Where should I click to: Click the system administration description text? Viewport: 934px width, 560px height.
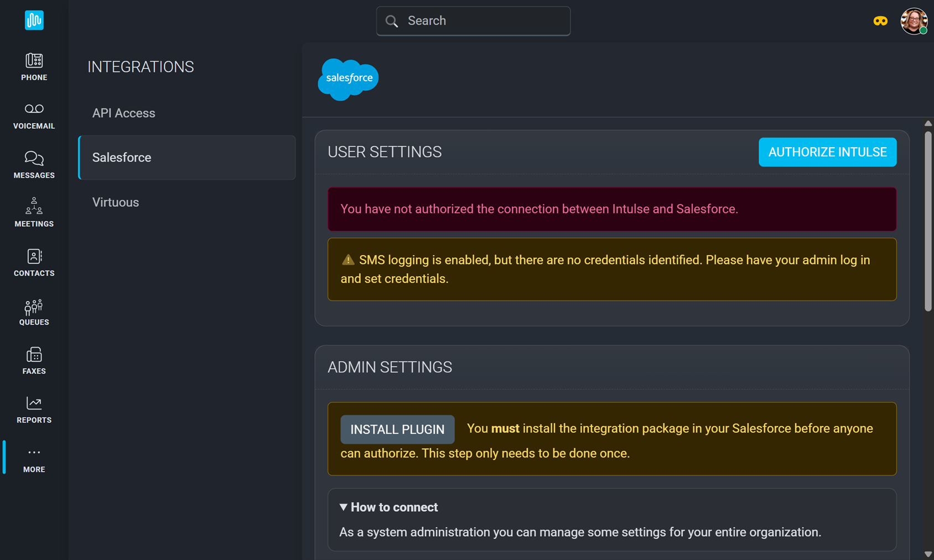pos(580,532)
